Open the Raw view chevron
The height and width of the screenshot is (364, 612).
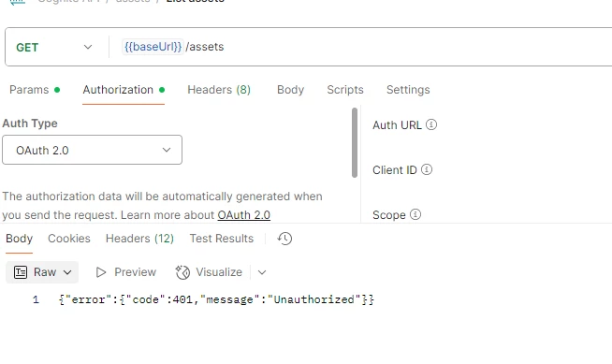click(67, 272)
